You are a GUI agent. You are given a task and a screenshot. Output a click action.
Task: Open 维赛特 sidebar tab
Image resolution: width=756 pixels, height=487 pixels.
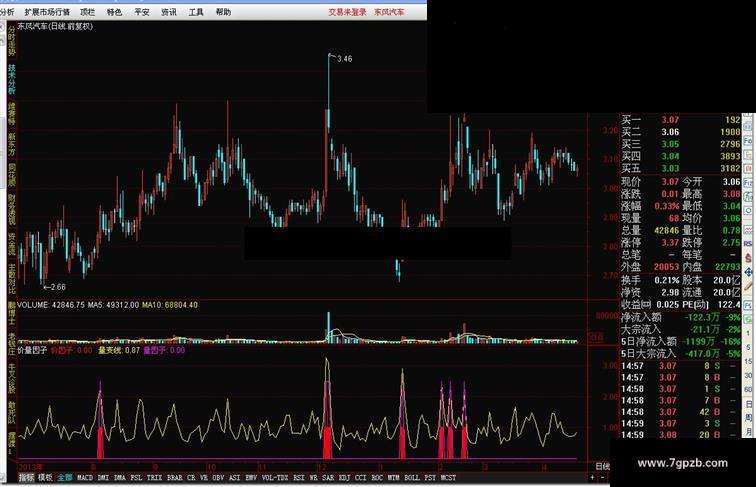coord(12,113)
